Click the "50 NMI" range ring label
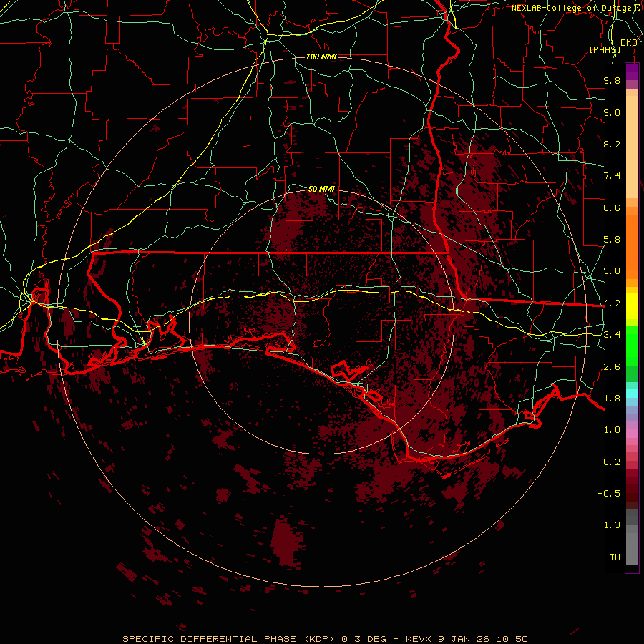This screenshot has height=644, width=644. 321,189
